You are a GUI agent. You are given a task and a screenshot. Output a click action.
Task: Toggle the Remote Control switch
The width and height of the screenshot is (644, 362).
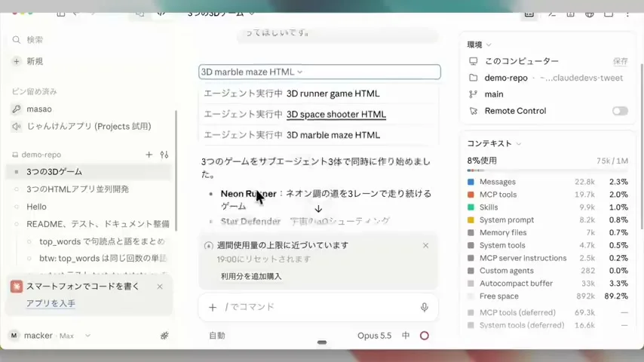[620, 111]
